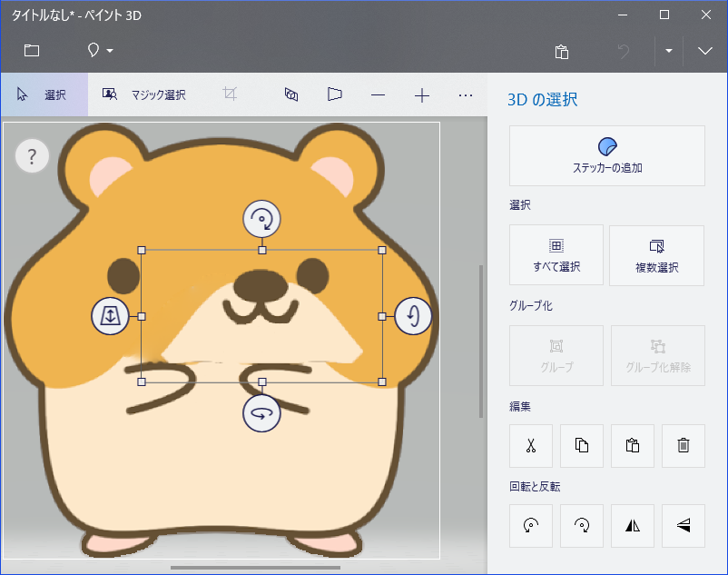
Task: Zoom in with the plus icon
Action: coord(421,95)
